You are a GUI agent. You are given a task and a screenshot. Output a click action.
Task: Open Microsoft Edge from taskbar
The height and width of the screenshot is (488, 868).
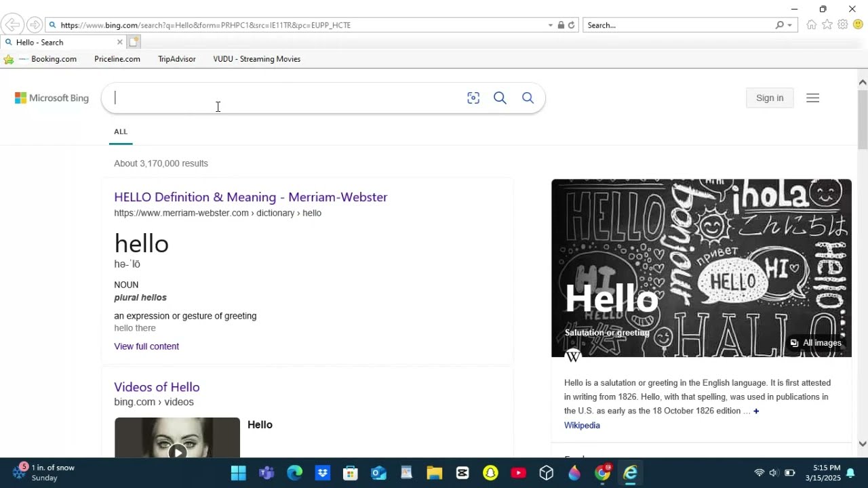[294, 473]
